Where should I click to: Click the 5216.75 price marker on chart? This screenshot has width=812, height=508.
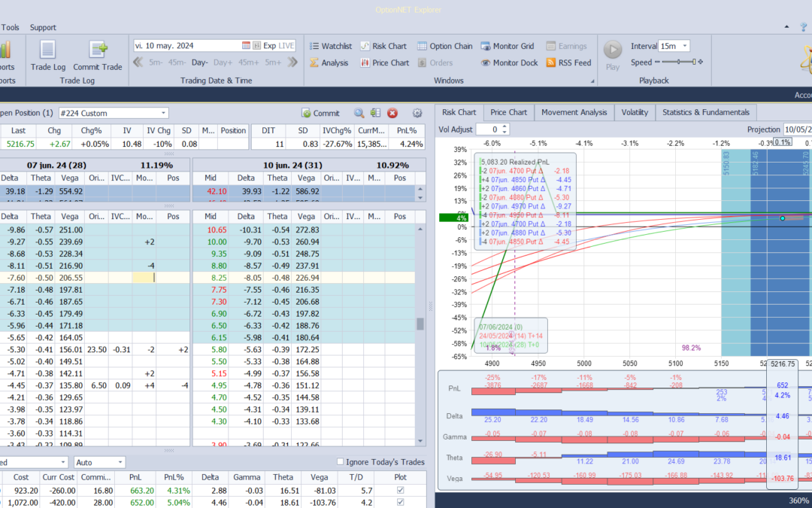point(782,364)
